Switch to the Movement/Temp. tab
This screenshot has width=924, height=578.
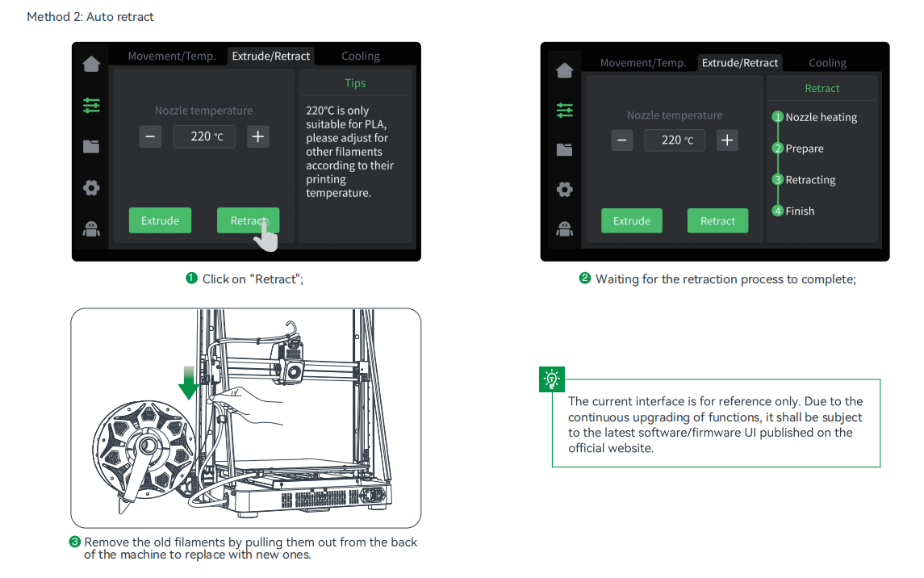[171, 56]
